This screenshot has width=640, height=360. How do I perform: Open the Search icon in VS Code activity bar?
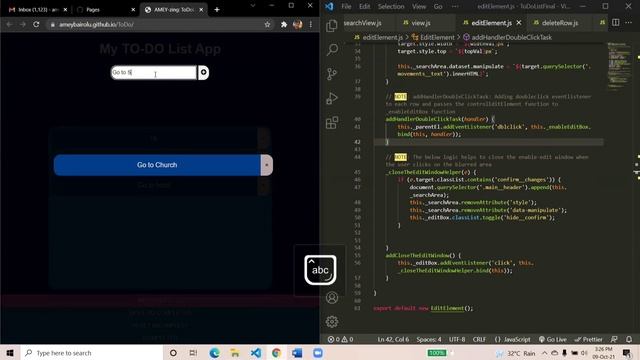[x=332, y=50]
